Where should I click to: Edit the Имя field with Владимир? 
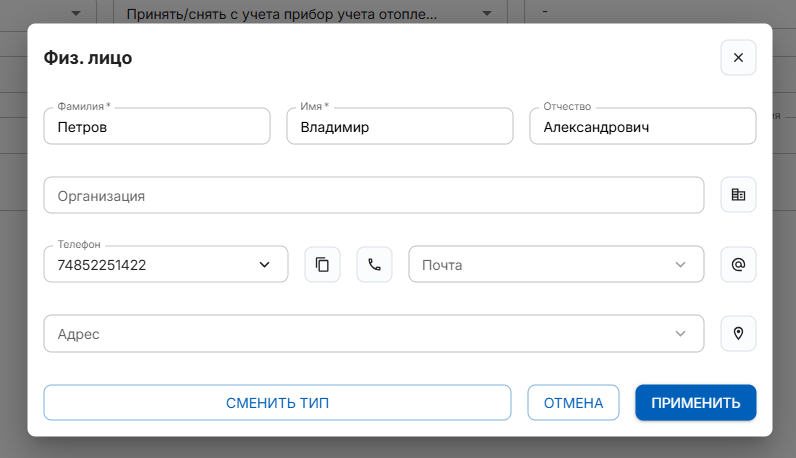pyautogui.click(x=400, y=126)
